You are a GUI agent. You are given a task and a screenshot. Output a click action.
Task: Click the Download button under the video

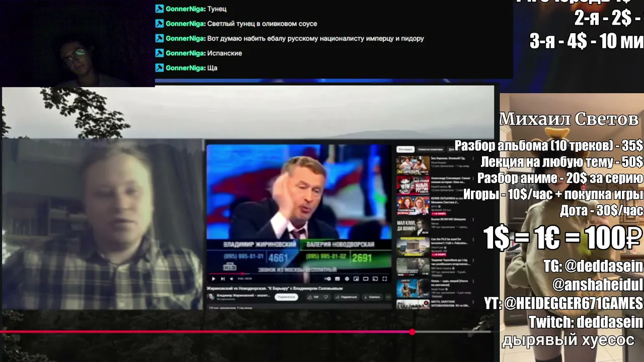click(372, 297)
